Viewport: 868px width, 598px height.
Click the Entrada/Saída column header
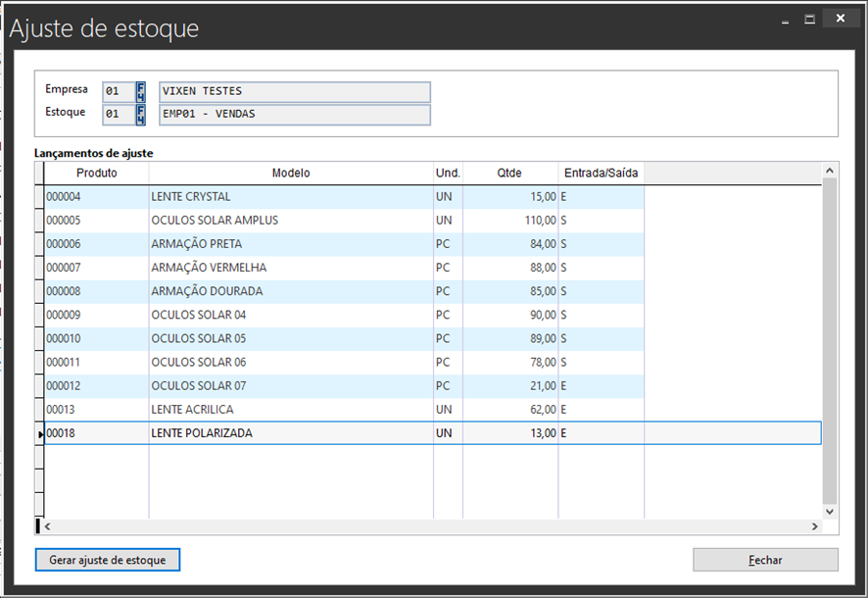pyautogui.click(x=601, y=174)
